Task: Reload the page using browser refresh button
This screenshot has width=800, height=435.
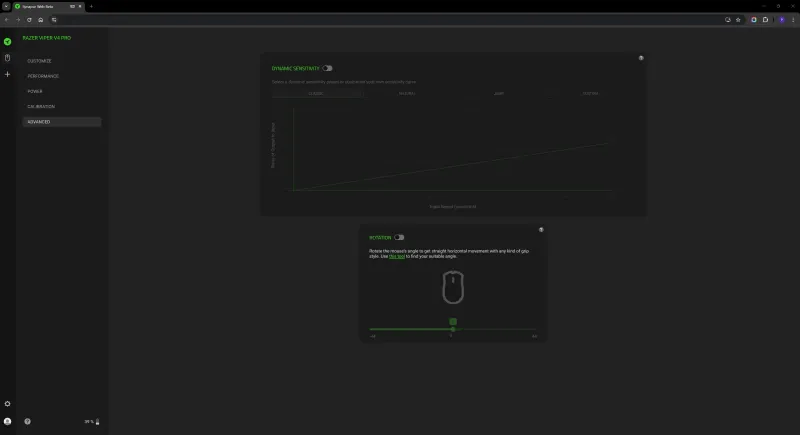Action: (28, 19)
